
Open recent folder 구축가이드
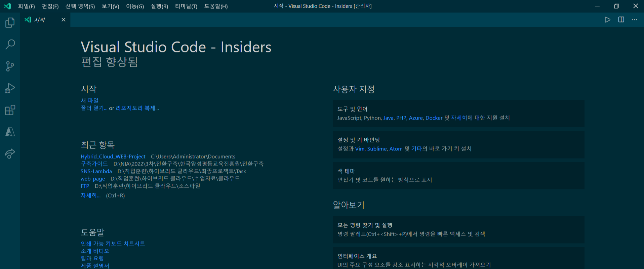pos(94,164)
